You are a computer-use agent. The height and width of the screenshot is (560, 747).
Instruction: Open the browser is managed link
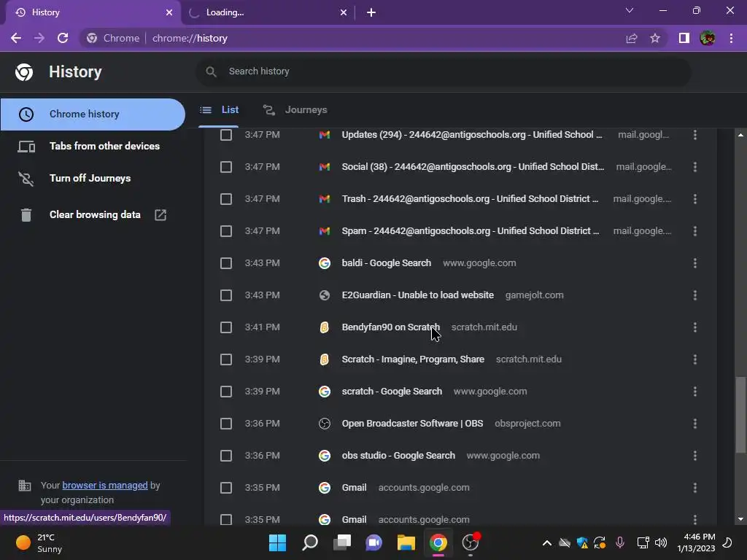(105, 485)
